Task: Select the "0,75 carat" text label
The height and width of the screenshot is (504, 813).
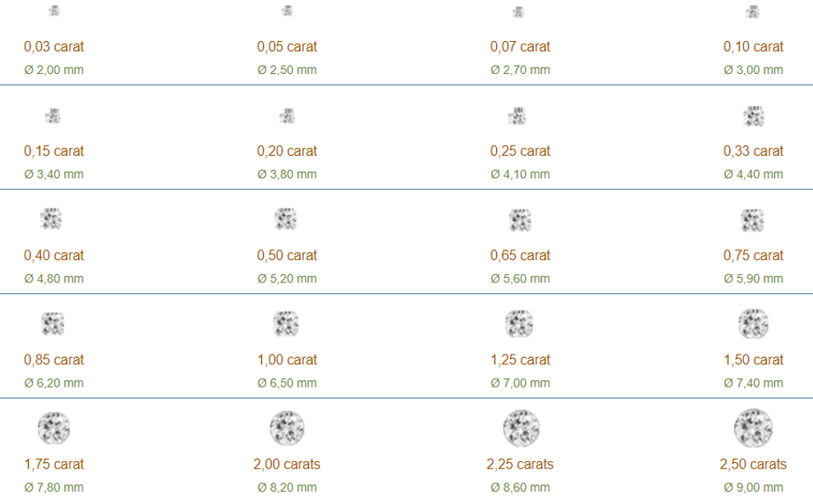Action: (753, 255)
